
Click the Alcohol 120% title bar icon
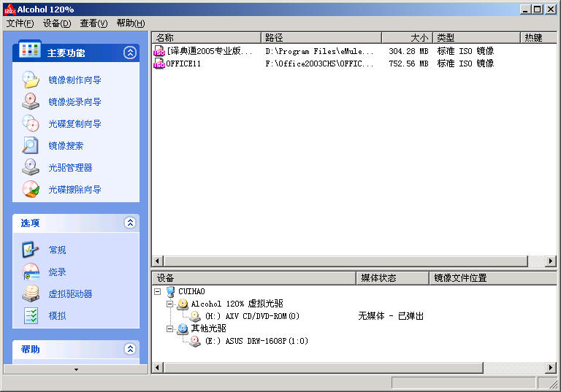click(9, 9)
